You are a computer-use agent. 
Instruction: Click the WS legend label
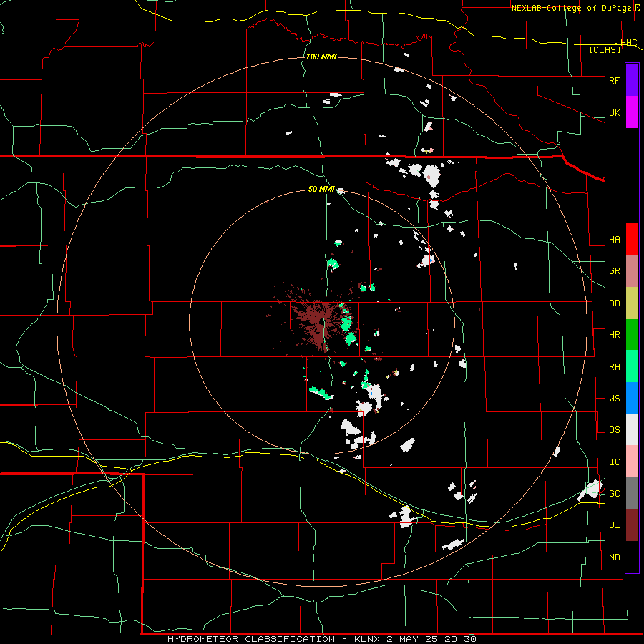point(614,399)
